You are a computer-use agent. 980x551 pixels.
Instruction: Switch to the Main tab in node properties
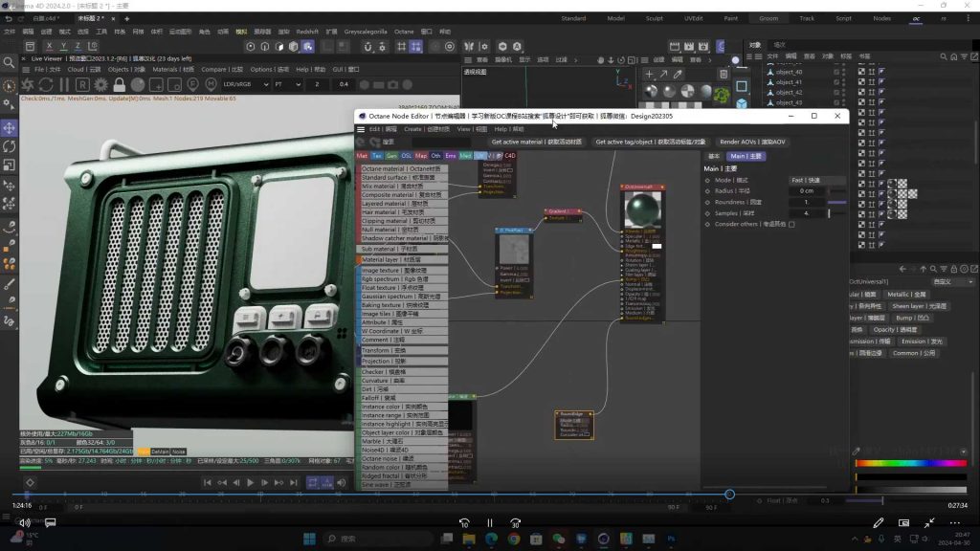tap(746, 156)
